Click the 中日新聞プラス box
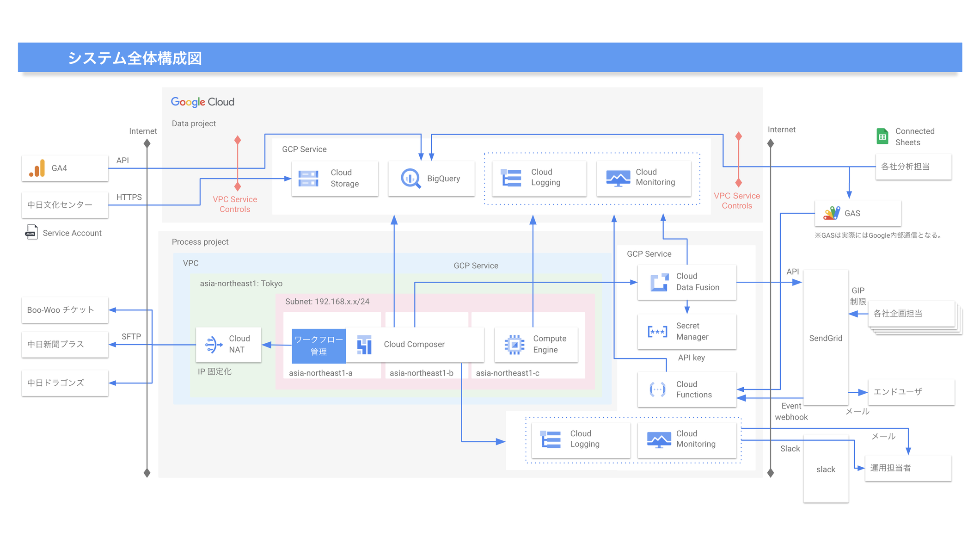The height and width of the screenshot is (550, 980). coord(65,345)
